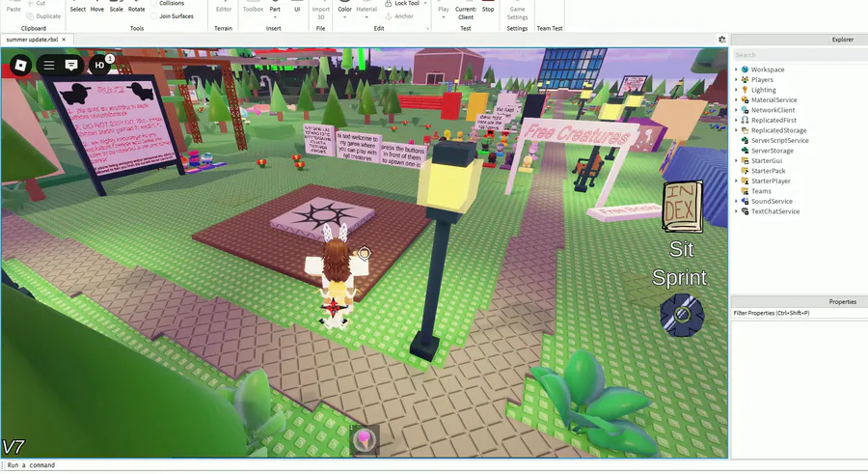Focus the Filter Properties field
The width and height of the screenshot is (868, 474).
point(800,313)
